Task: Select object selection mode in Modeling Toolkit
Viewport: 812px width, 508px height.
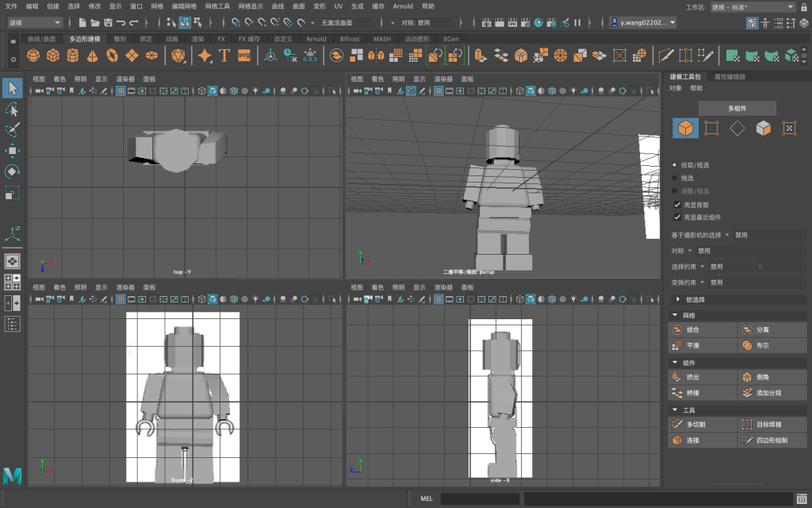Action: [686, 128]
